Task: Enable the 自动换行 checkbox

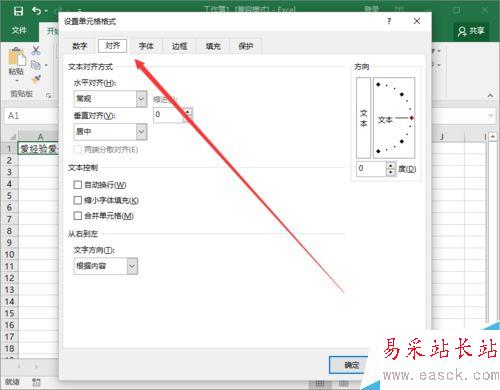Action: pos(77,185)
